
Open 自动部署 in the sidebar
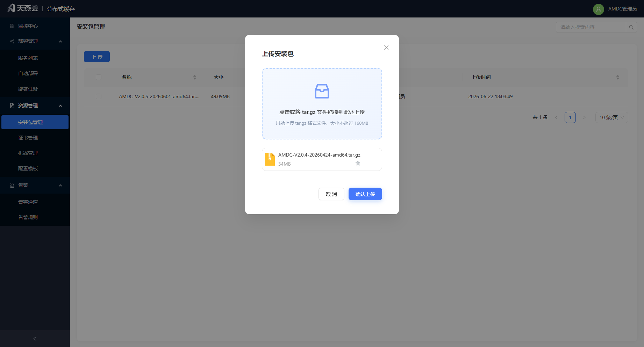click(35, 73)
